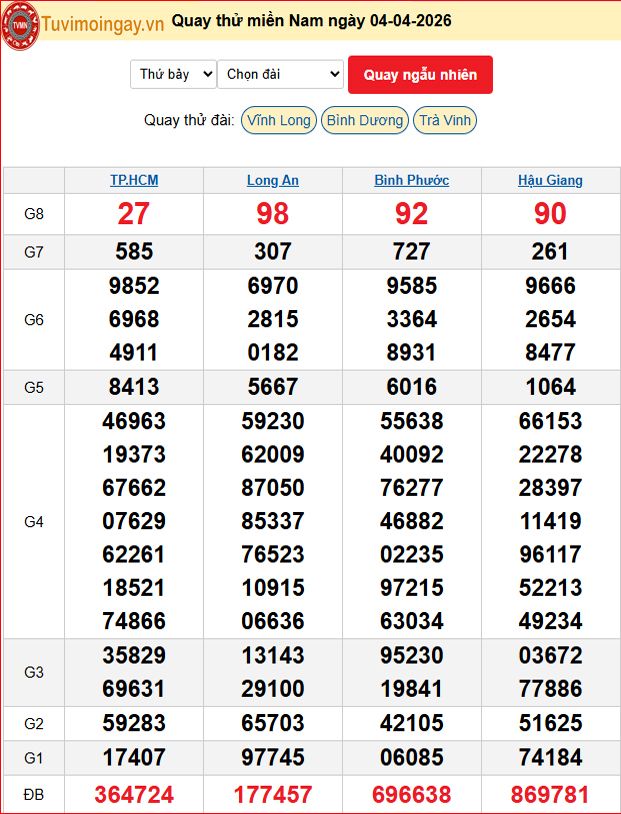Open the TP.HCM column header link
This screenshot has height=814, width=621.
[x=134, y=180]
